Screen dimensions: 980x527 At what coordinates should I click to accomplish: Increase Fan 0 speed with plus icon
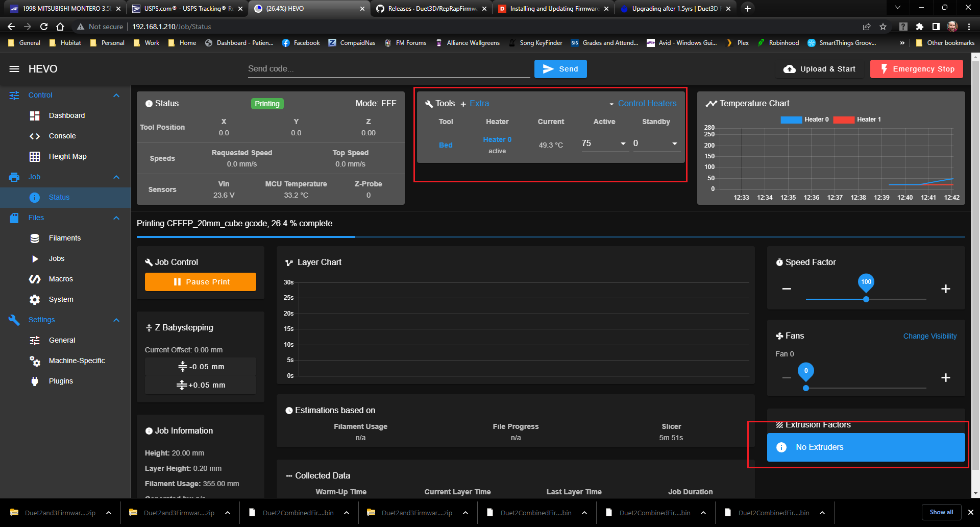point(945,377)
